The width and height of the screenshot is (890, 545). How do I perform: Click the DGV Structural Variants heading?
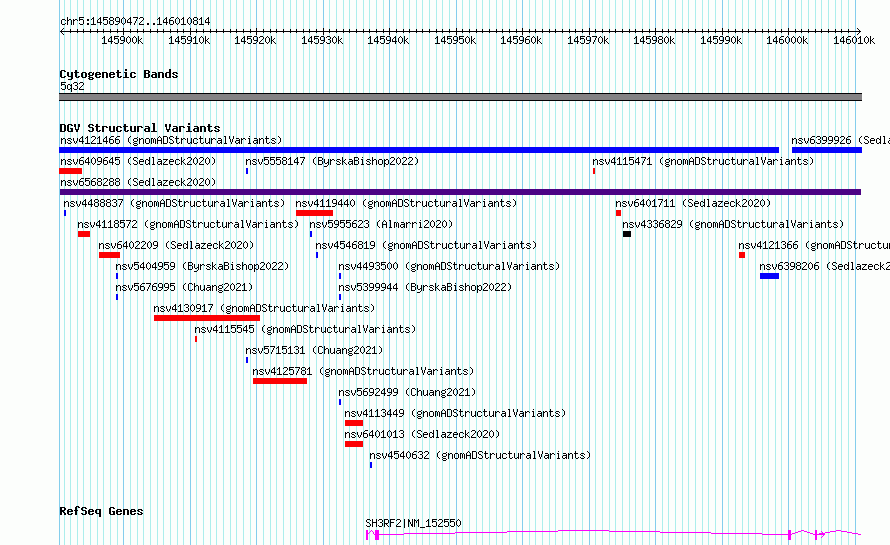tap(140, 128)
